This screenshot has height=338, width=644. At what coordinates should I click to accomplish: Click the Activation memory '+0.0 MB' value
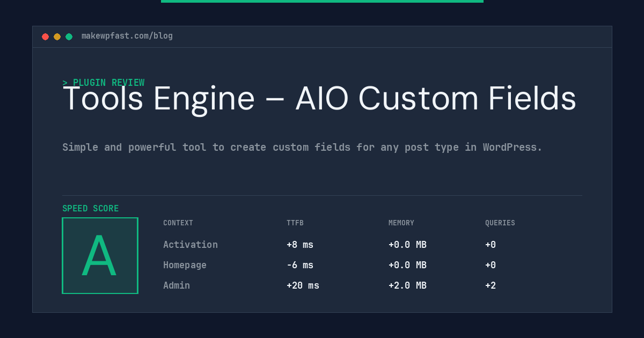tap(407, 245)
